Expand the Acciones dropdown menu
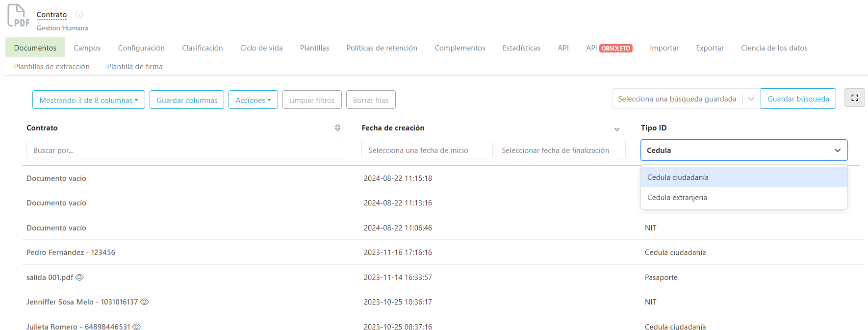 (x=253, y=100)
